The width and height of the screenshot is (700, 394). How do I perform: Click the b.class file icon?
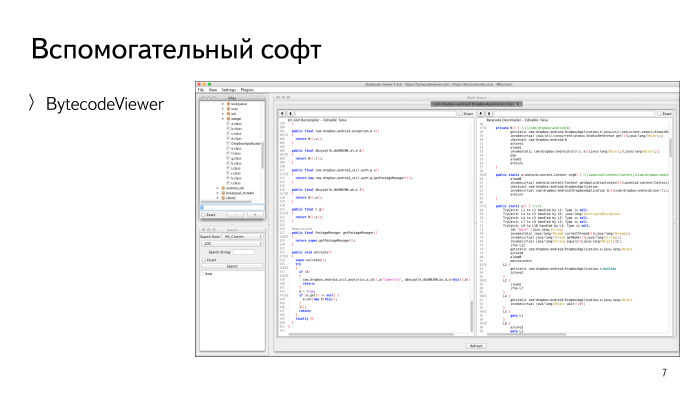(228, 129)
